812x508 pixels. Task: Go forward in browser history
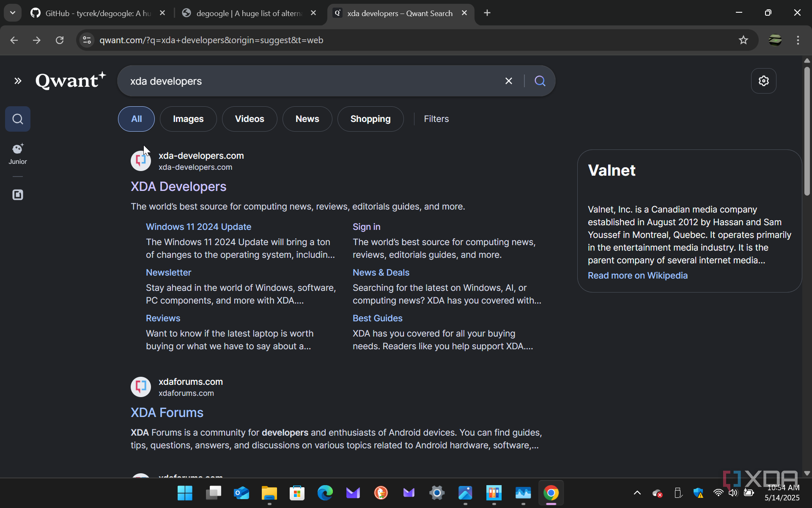[x=37, y=40]
